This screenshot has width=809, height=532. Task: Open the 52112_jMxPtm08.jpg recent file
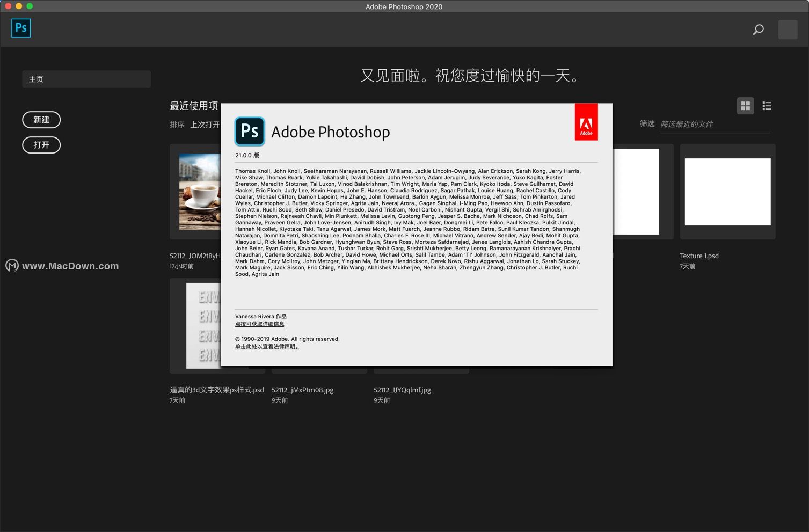(x=303, y=390)
